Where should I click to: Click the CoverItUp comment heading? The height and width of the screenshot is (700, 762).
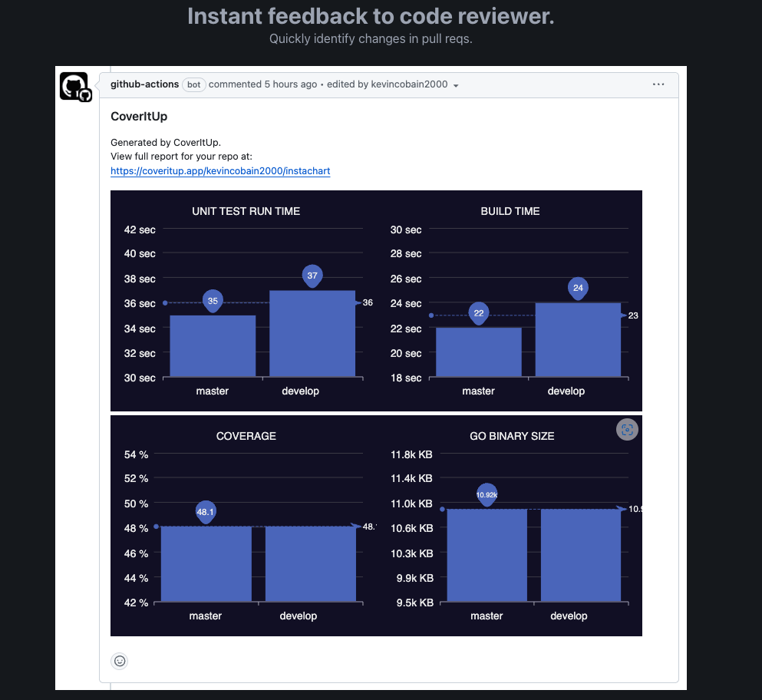139,117
